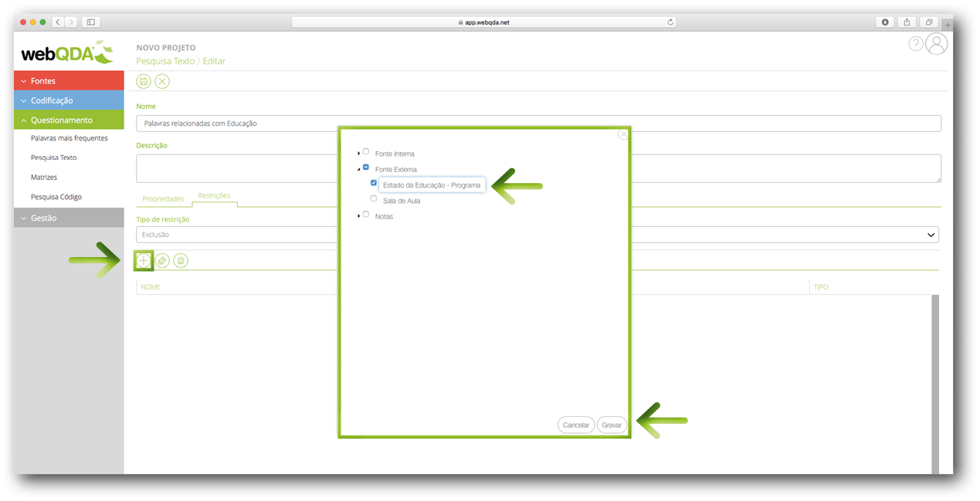Sort by NOME column header

coord(151,286)
